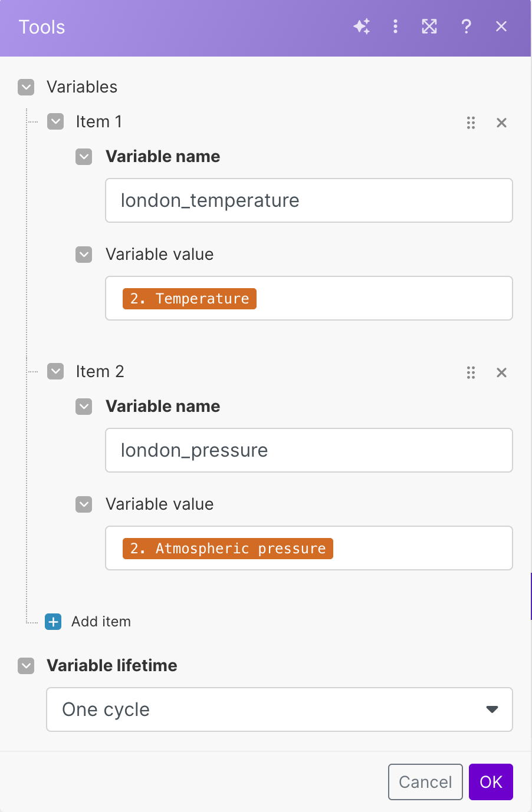
Task: Collapse Item 1 chevron
Action: [55, 121]
